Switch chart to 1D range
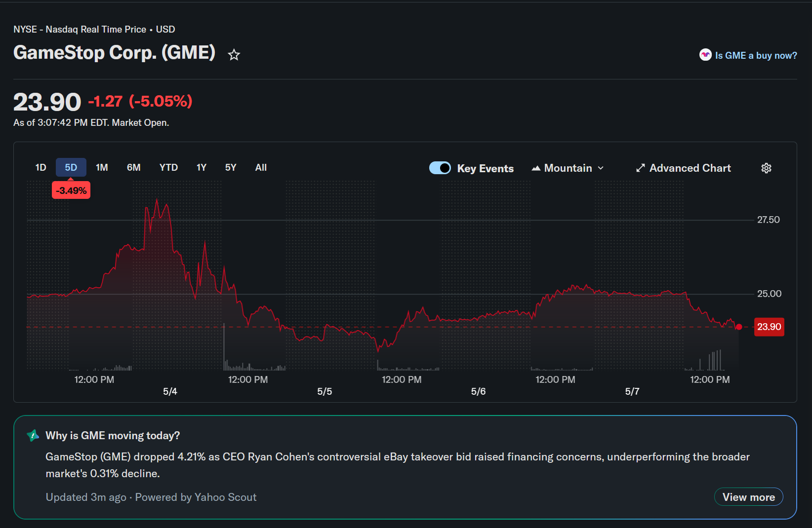Screen dimensions: 812x528 tap(41, 168)
